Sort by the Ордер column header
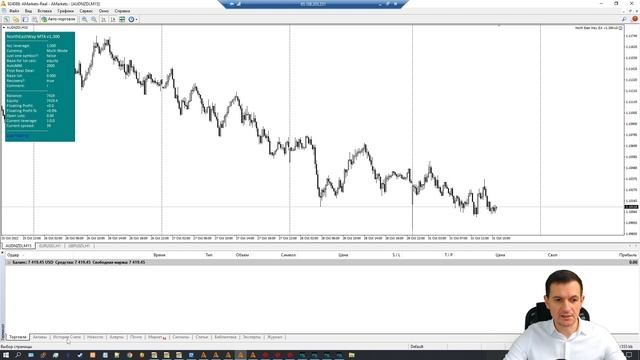The height and width of the screenshot is (360, 640). click(13, 255)
